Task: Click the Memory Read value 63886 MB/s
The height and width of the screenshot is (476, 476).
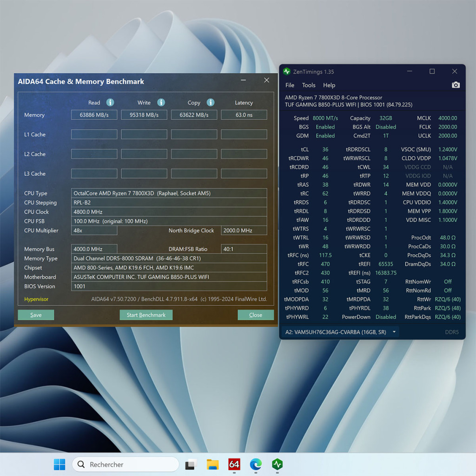Action: coord(94,115)
